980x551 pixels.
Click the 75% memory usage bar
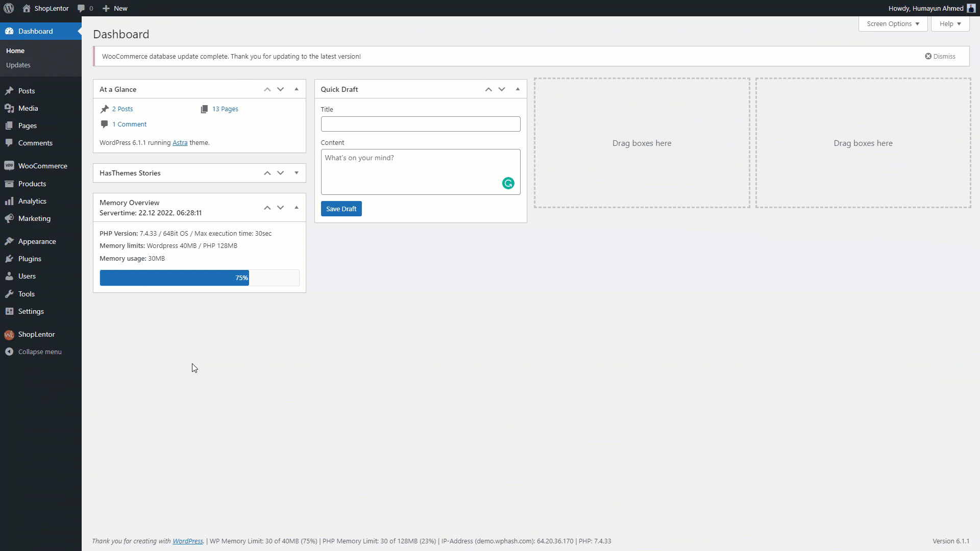(174, 278)
